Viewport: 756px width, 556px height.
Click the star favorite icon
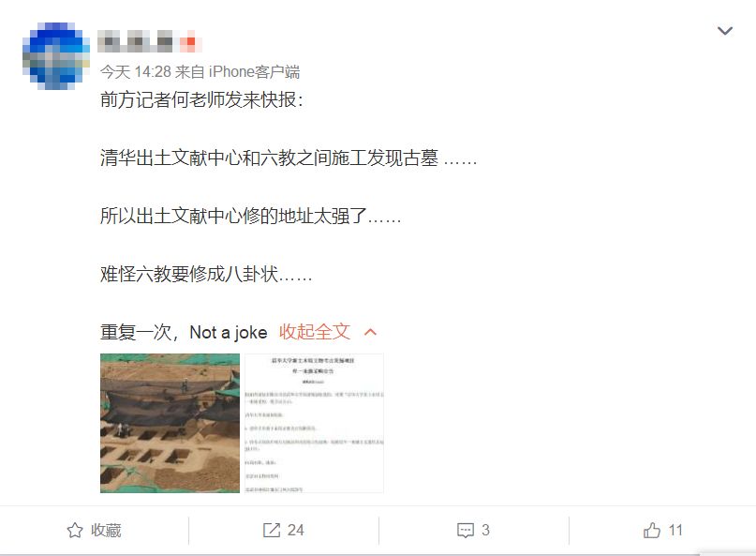(75, 530)
